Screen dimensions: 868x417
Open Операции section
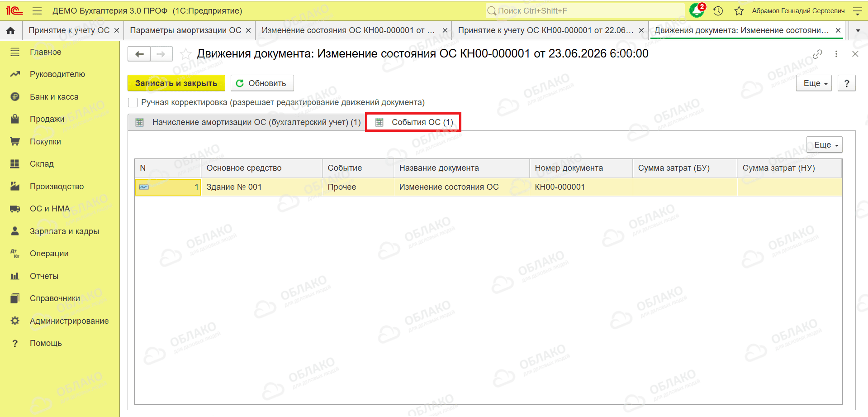tap(49, 254)
